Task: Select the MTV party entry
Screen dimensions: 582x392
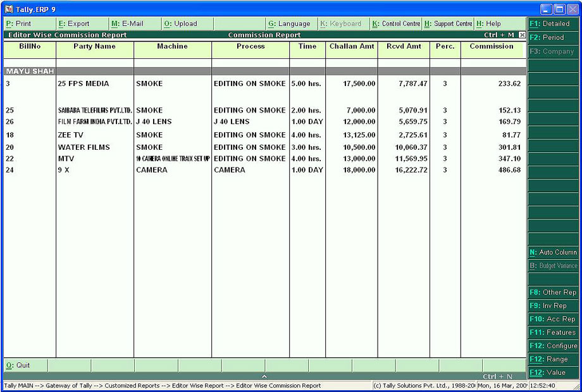Action: pos(66,159)
